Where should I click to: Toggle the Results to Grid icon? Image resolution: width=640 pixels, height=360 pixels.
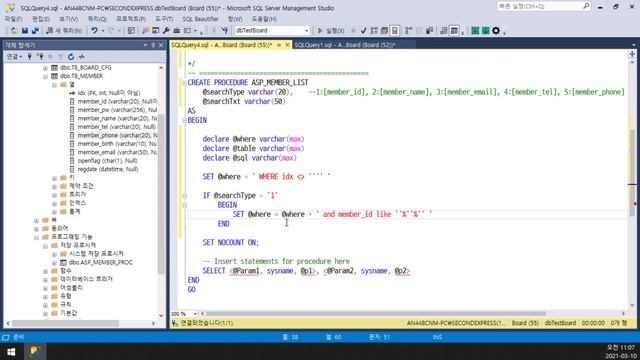(454, 31)
